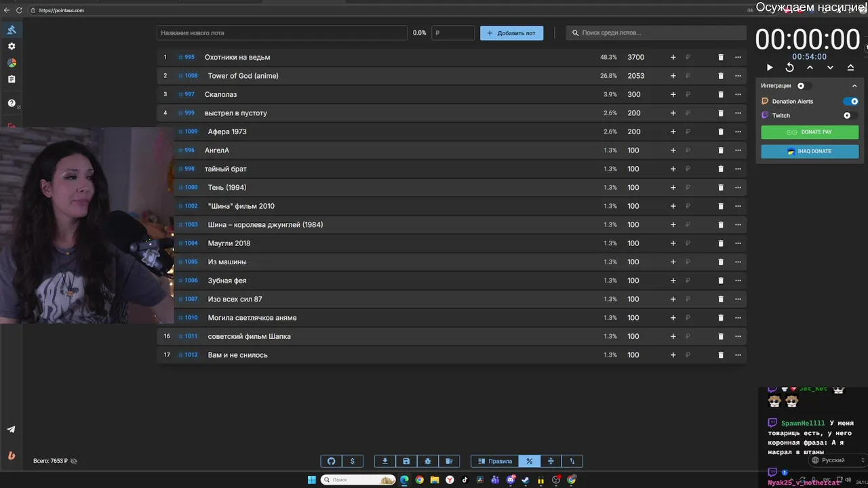
Task: Collapse the Интеграции panel
Action: (854, 86)
